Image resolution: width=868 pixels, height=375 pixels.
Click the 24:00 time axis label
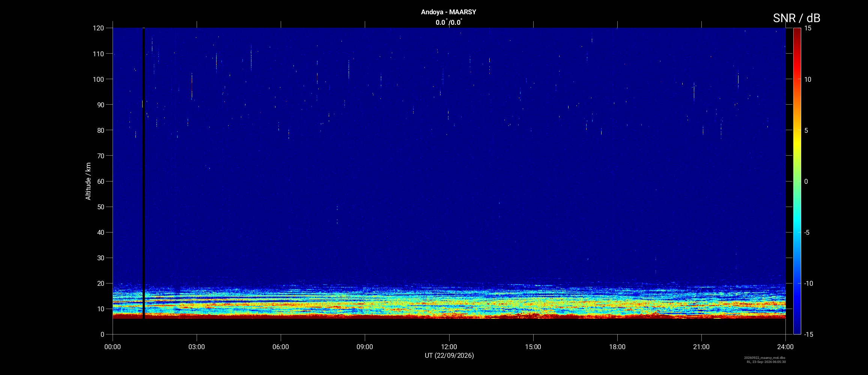point(785,347)
